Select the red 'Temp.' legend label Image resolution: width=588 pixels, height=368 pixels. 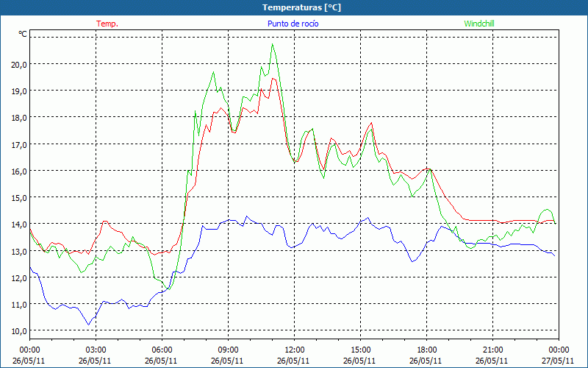[107, 24]
